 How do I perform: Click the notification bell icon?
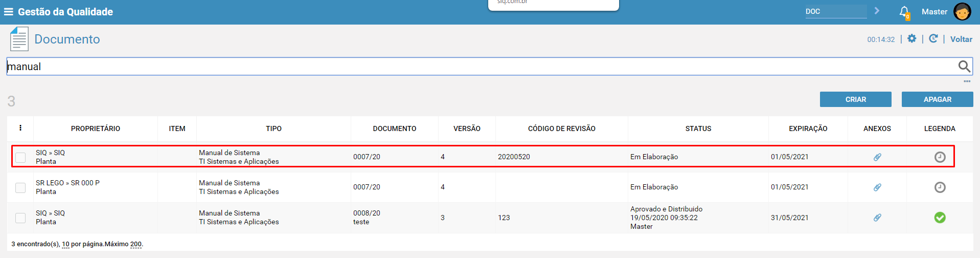tap(904, 12)
